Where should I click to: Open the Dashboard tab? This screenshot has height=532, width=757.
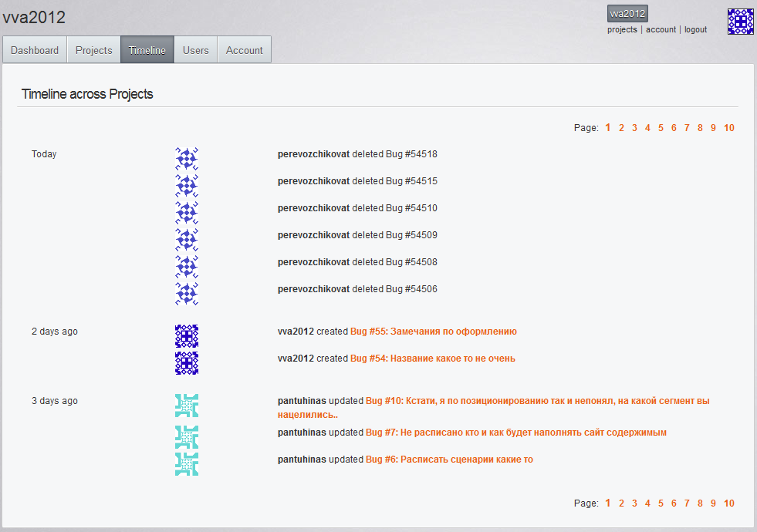(x=35, y=50)
